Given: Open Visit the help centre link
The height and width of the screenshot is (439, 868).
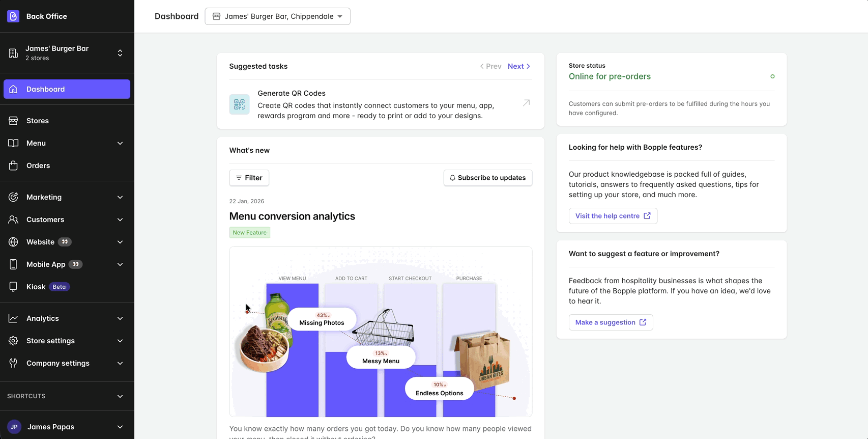Looking at the screenshot, I should [x=613, y=216].
